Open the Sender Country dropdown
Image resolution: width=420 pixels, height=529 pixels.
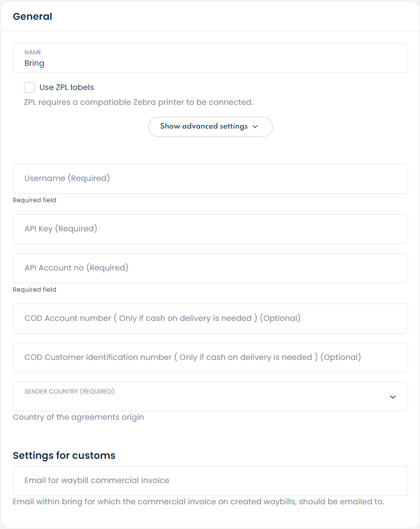[x=210, y=397]
